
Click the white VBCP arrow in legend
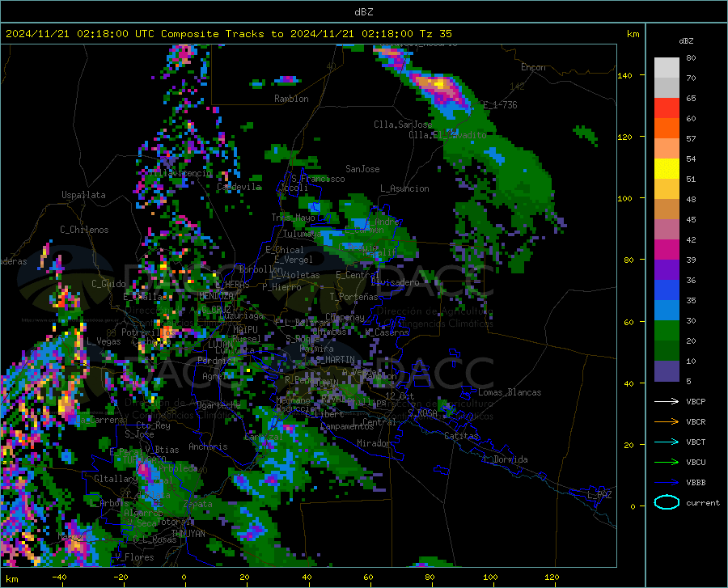pos(667,401)
